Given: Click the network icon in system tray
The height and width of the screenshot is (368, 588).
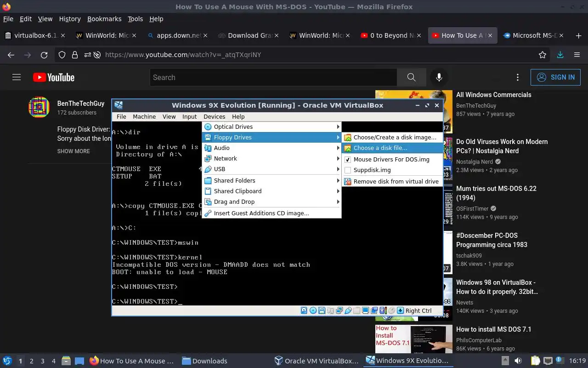Looking at the screenshot, I should (x=548, y=361).
